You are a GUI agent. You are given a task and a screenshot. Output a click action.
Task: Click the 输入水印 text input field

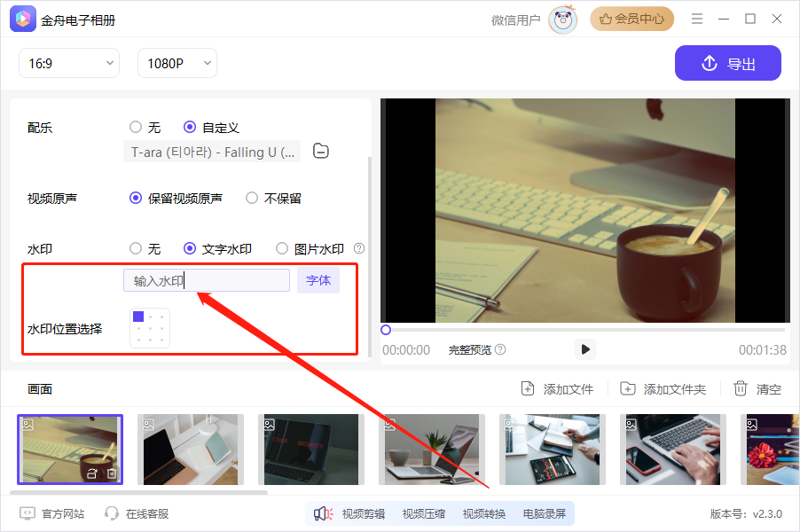[207, 280]
